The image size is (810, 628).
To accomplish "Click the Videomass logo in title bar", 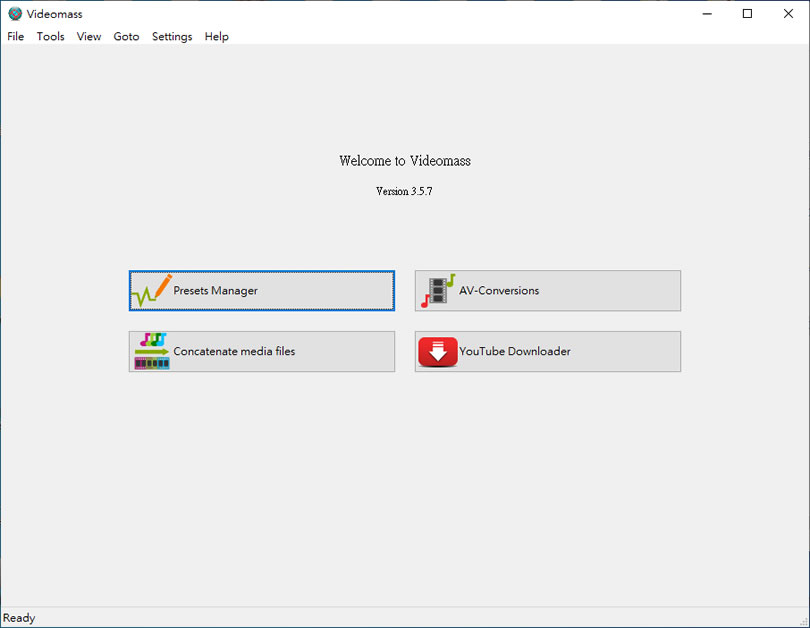I will pyautogui.click(x=15, y=14).
